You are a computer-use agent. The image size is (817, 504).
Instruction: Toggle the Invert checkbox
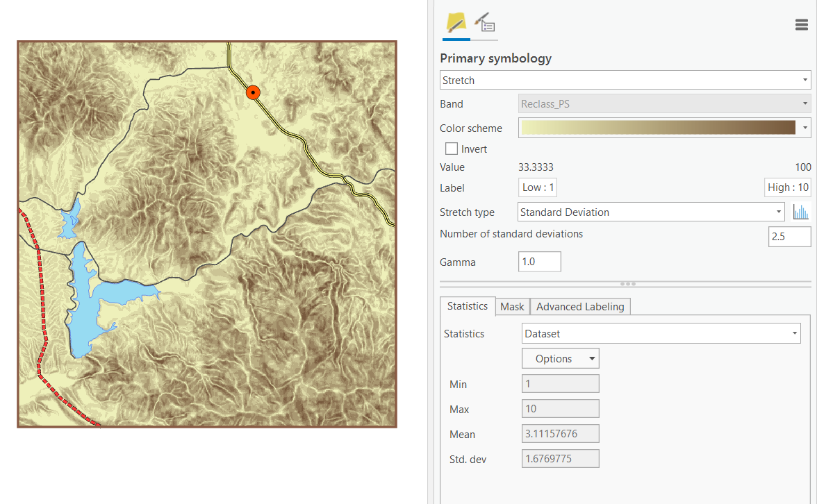click(452, 149)
